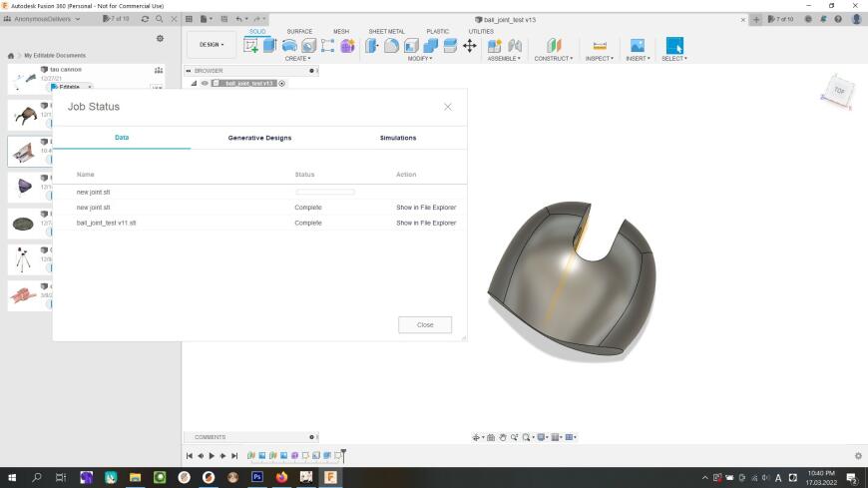This screenshot has height=488, width=868.
Task: Refresh the data panel
Action: coord(145,19)
